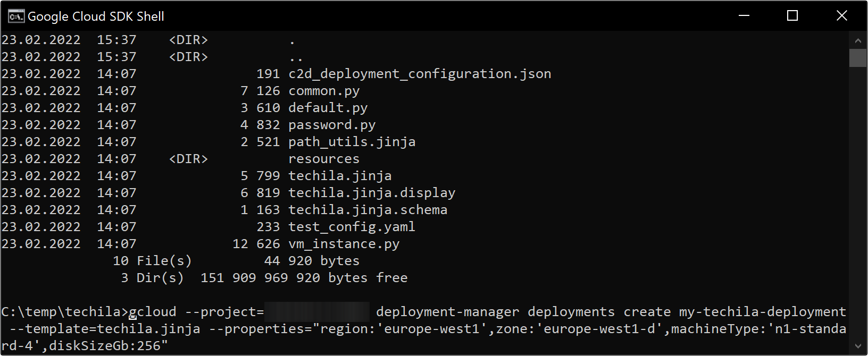Click the common.py filename in listing
The width and height of the screenshot is (868, 356).
click(x=324, y=91)
